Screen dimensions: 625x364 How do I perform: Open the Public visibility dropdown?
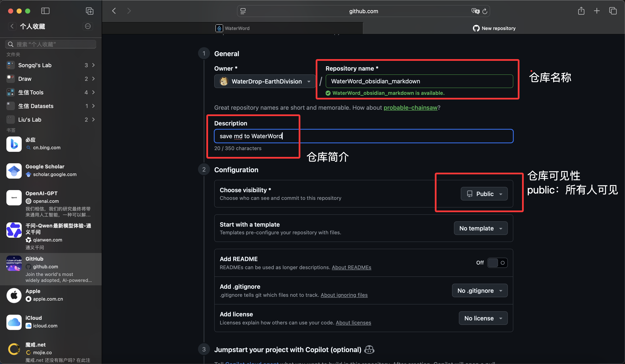tap(484, 194)
